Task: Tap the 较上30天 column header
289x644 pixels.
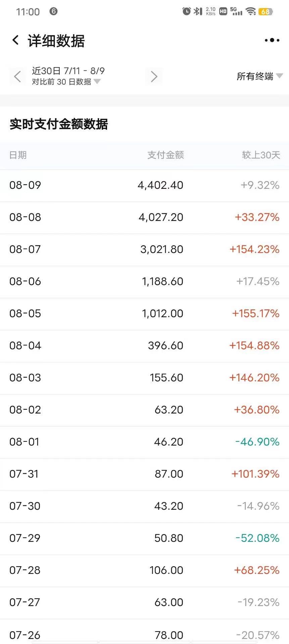Action: click(x=261, y=155)
